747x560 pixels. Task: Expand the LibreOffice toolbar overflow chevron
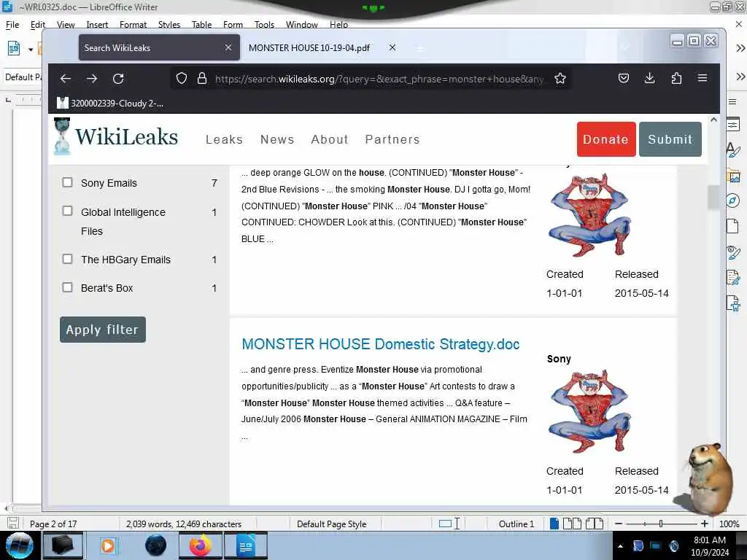(740, 48)
